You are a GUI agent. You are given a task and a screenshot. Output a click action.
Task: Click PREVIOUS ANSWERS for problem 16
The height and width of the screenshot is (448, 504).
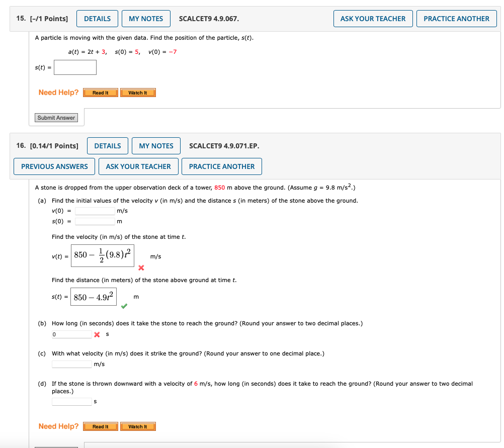tap(54, 166)
